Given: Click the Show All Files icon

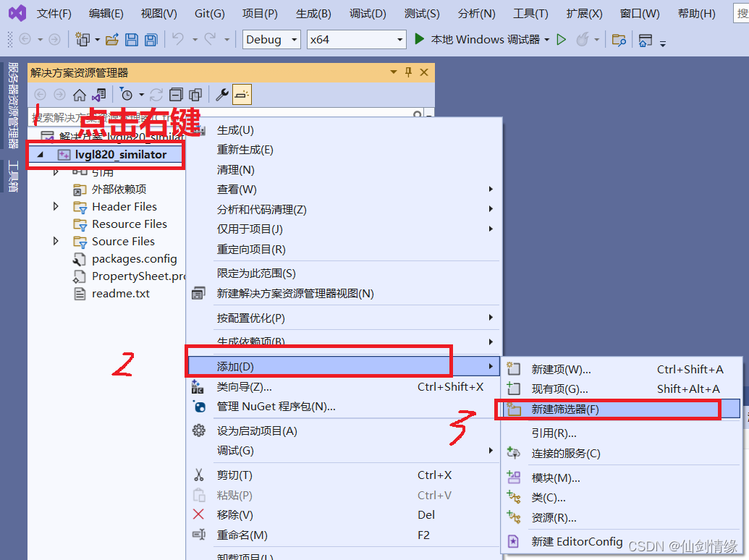Looking at the screenshot, I should [x=195, y=95].
